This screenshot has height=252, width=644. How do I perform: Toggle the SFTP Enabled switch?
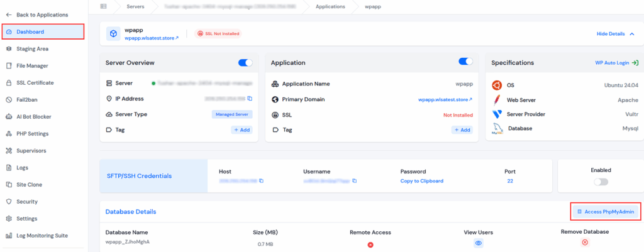[601, 182]
